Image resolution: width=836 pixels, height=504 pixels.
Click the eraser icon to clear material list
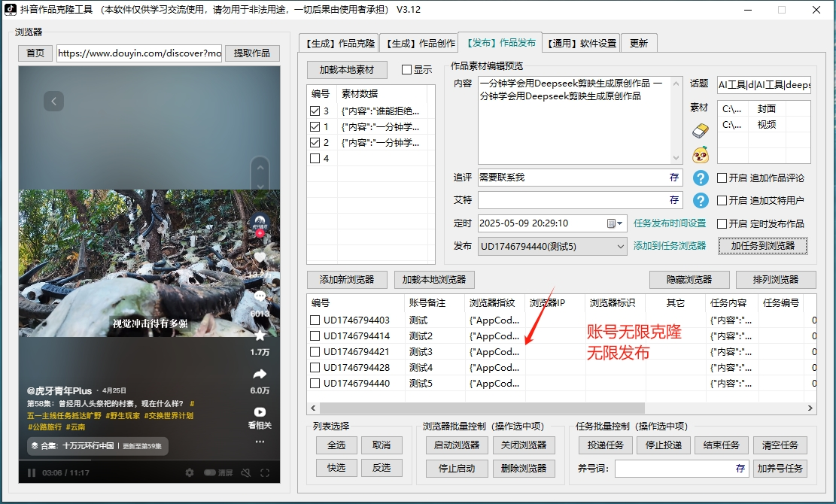click(x=700, y=130)
